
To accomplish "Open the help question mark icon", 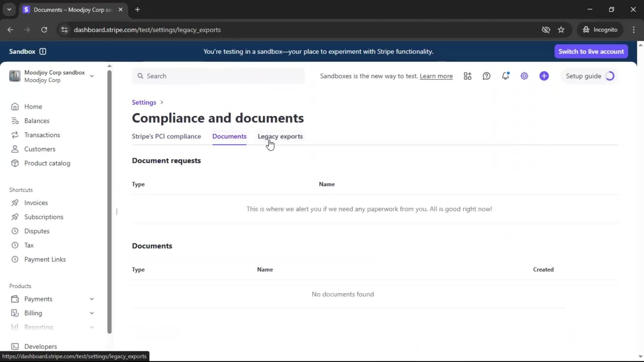I will coord(486,76).
